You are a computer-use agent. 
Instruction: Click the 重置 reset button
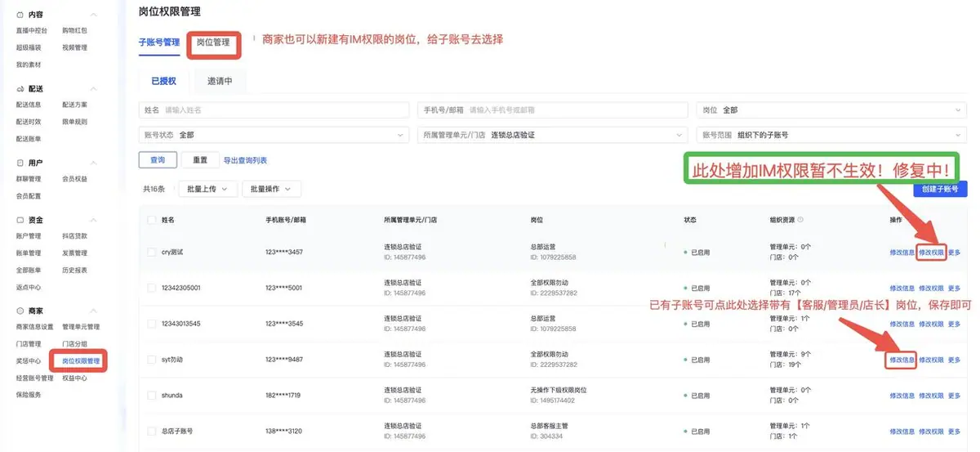coord(200,160)
